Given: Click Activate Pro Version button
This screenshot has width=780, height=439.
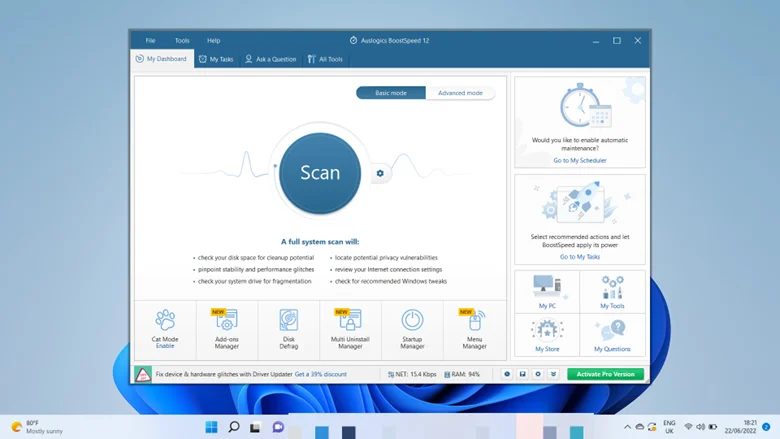Looking at the screenshot, I should click(605, 374).
